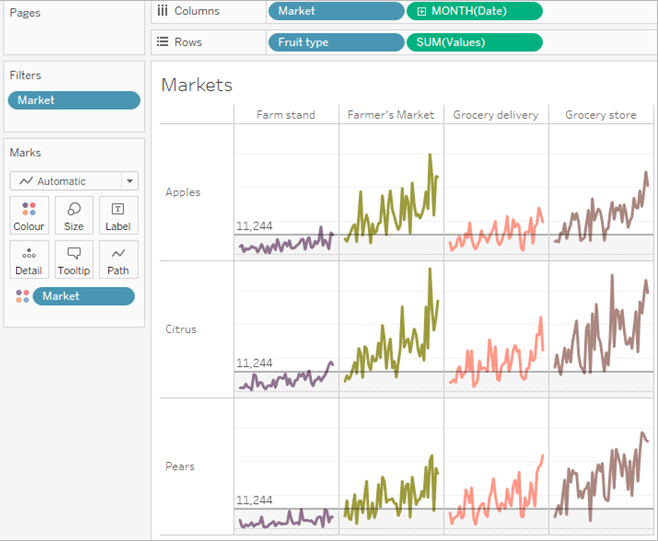Viewport: 658px width, 541px height.
Task: Open the Detail marks card
Action: pyautogui.click(x=29, y=260)
